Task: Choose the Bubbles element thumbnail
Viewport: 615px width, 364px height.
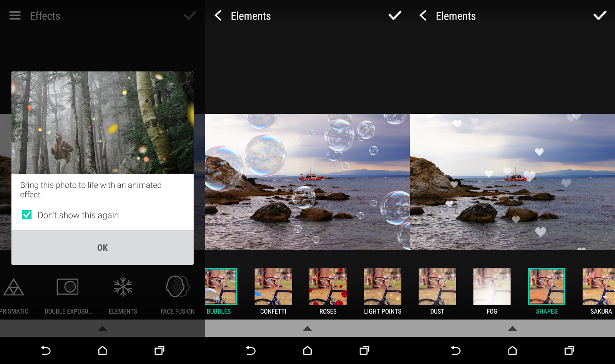Action: [x=221, y=286]
